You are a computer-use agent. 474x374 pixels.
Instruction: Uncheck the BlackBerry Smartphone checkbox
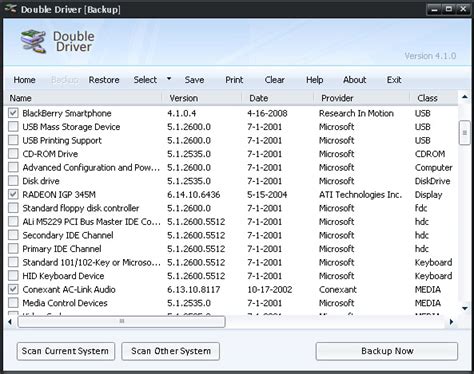tap(13, 113)
